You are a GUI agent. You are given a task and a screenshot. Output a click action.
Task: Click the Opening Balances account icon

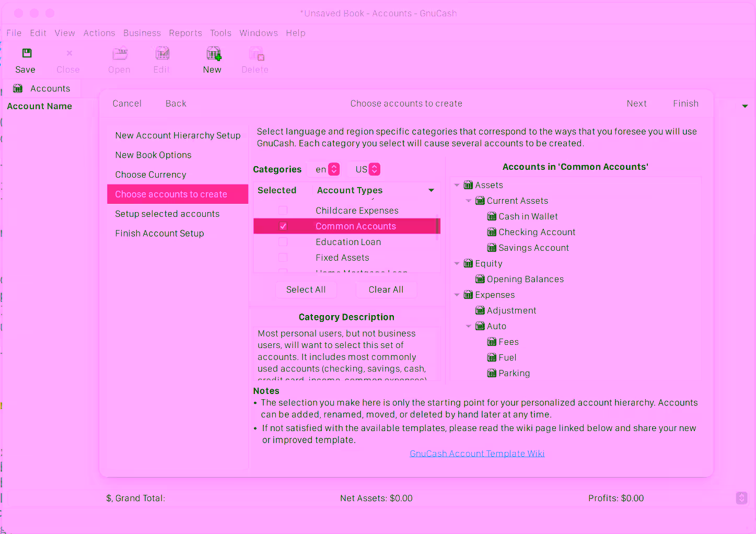(x=480, y=279)
